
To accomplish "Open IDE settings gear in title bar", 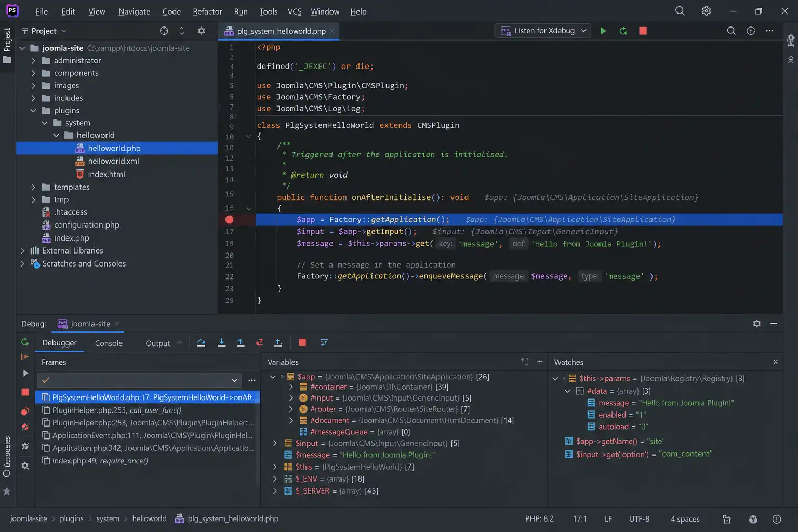I will click(706, 11).
